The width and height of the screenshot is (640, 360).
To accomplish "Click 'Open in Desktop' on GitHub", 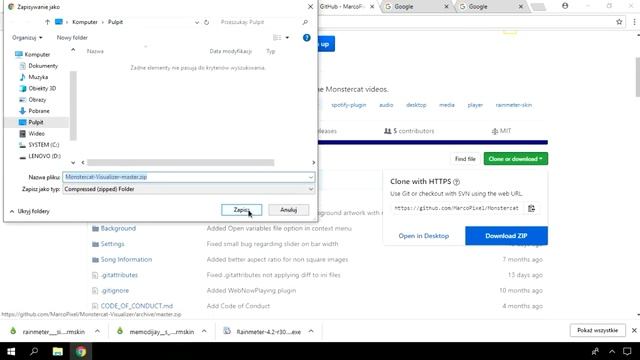I will pos(424,236).
